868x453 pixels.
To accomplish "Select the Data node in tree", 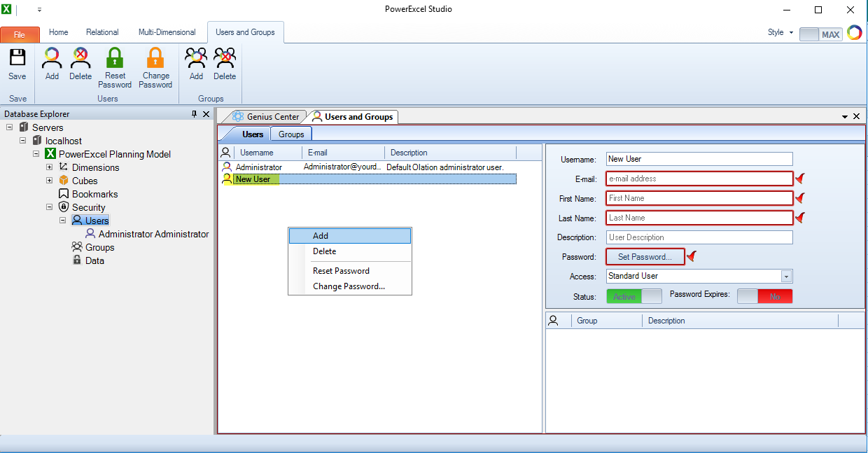I will [94, 260].
